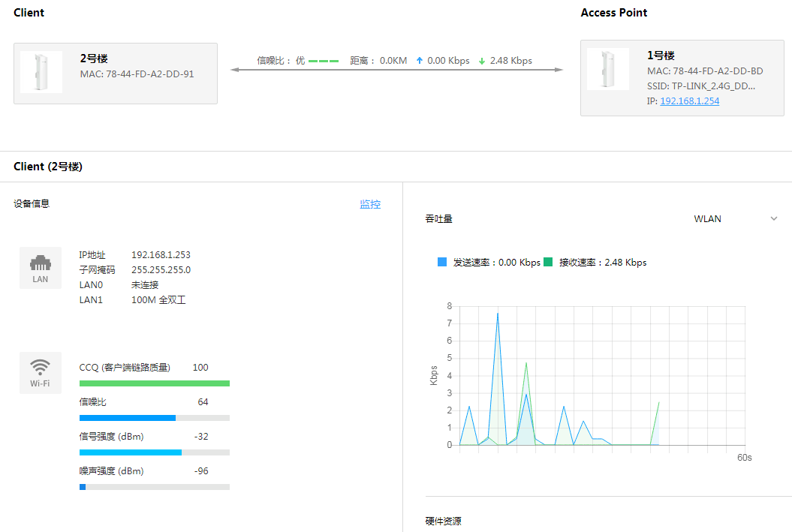Click the 2号楼 client device thumbnail

coord(41,71)
